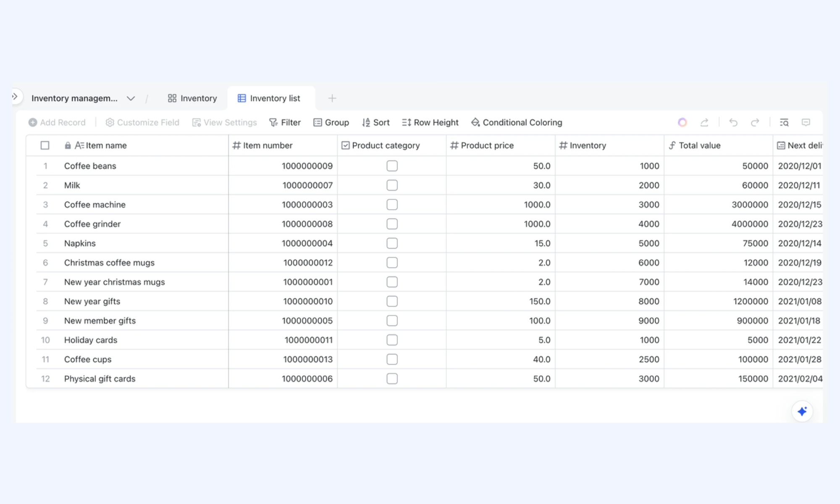The width and height of the screenshot is (840, 504).
Task: Open the Row Height menu
Action: point(430,122)
